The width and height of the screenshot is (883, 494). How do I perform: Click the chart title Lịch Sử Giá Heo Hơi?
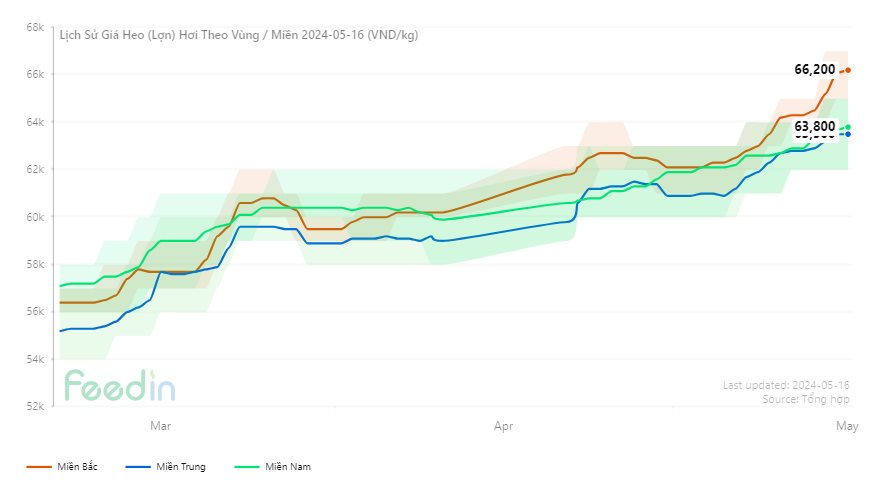pyautogui.click(x=238, y=35)
